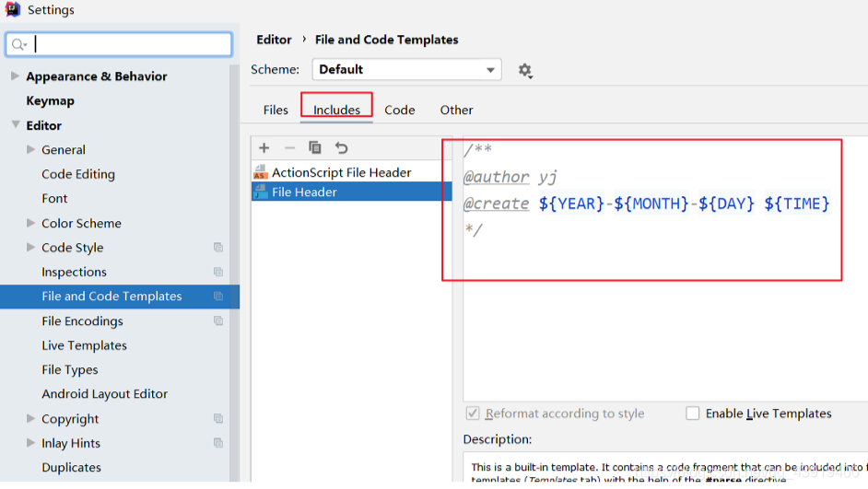The height and width of the screenshot is (489, 868).
Task: Expand the Inlay Hints node
Action: (30, 443)
